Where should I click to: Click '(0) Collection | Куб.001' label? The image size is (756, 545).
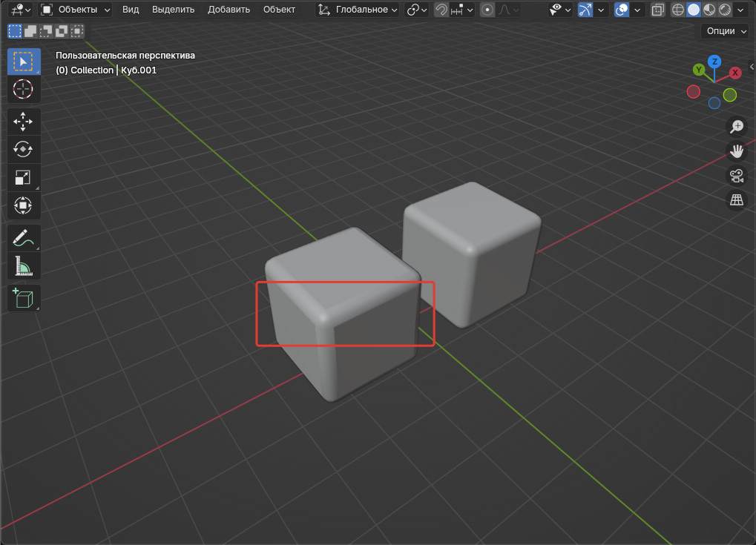pyautogui.click(x=106, y=70)
